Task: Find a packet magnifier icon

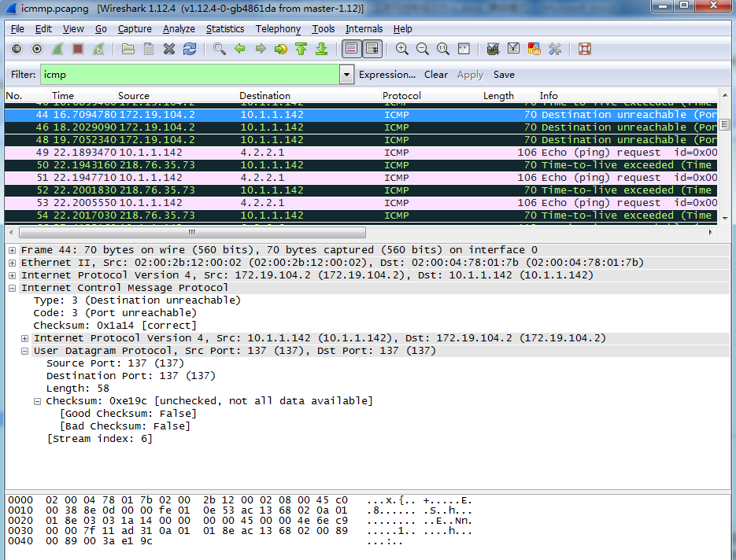Action: point(219,49)
